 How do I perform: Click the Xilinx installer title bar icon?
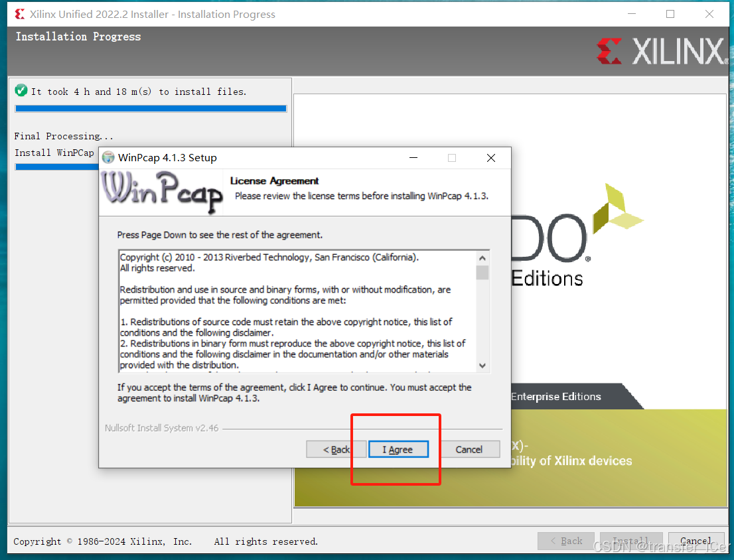point(19,14)
